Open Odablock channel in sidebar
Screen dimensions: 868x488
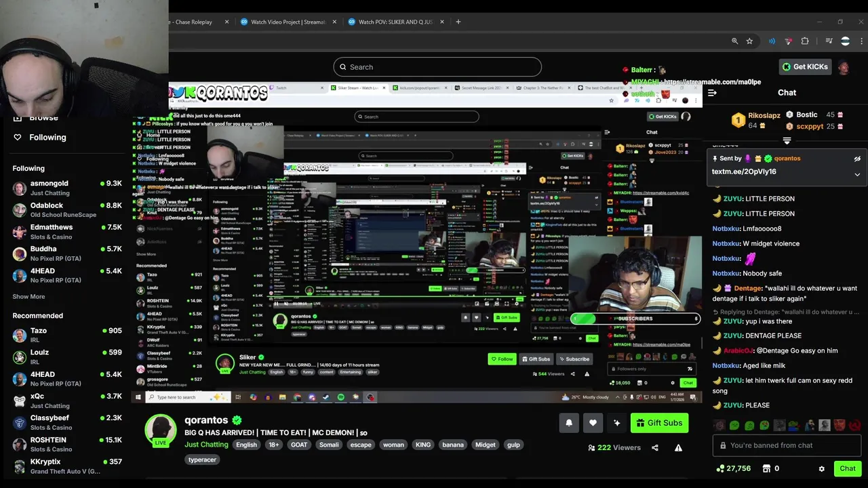click(66, 209)
